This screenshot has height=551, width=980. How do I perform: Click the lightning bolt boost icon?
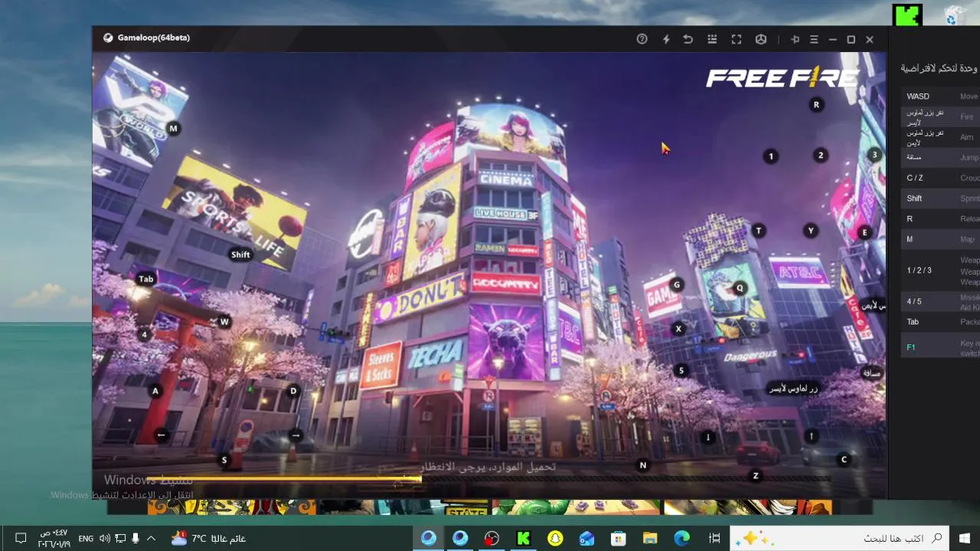(x=666, y=39)
